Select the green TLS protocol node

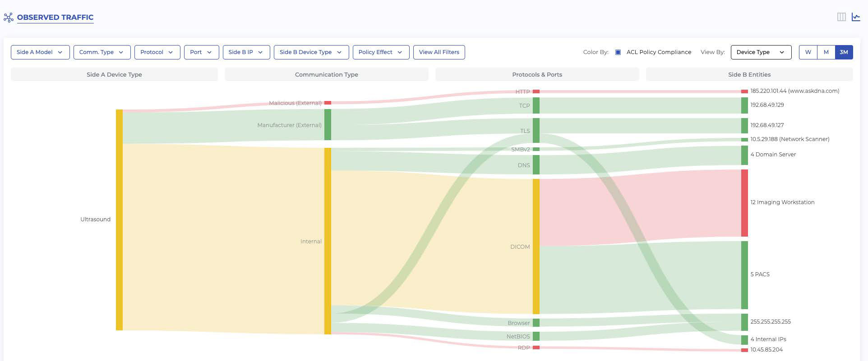pos(536,130)
